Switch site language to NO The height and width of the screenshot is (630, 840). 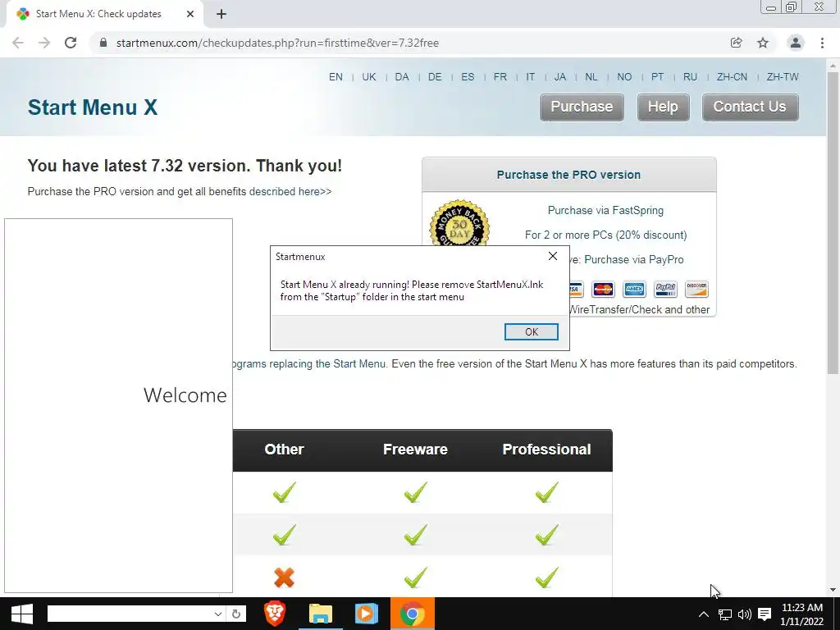(x=624, y=77)
